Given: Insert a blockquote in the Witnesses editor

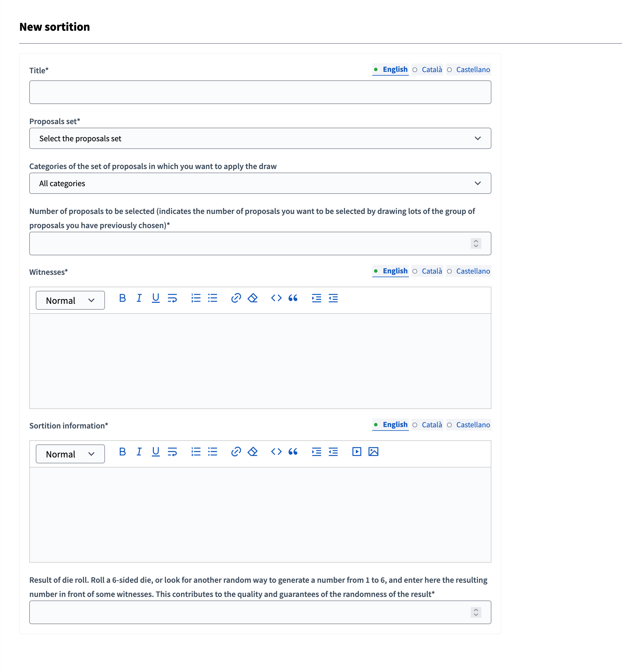Looking at the screenshot, I should (293, 298).
